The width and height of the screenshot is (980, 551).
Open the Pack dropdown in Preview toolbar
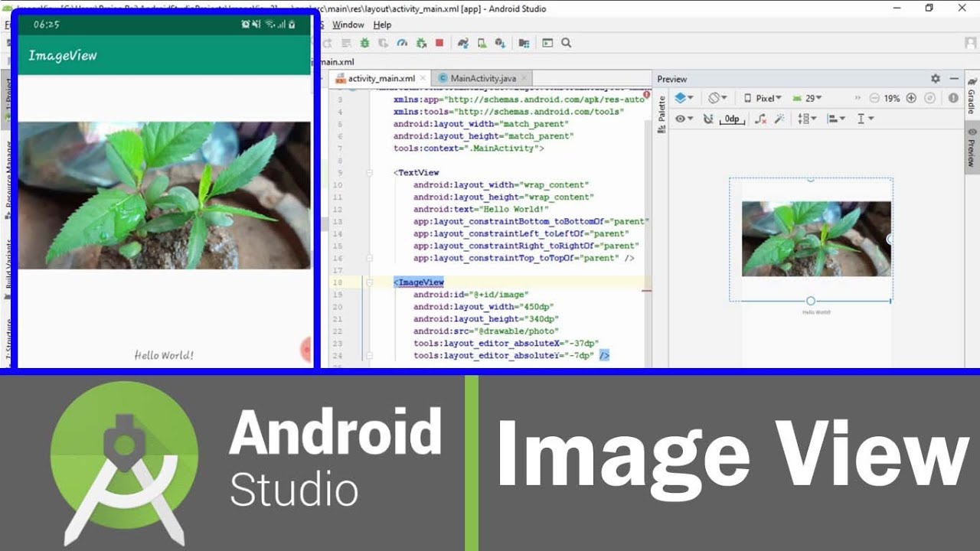807,119
